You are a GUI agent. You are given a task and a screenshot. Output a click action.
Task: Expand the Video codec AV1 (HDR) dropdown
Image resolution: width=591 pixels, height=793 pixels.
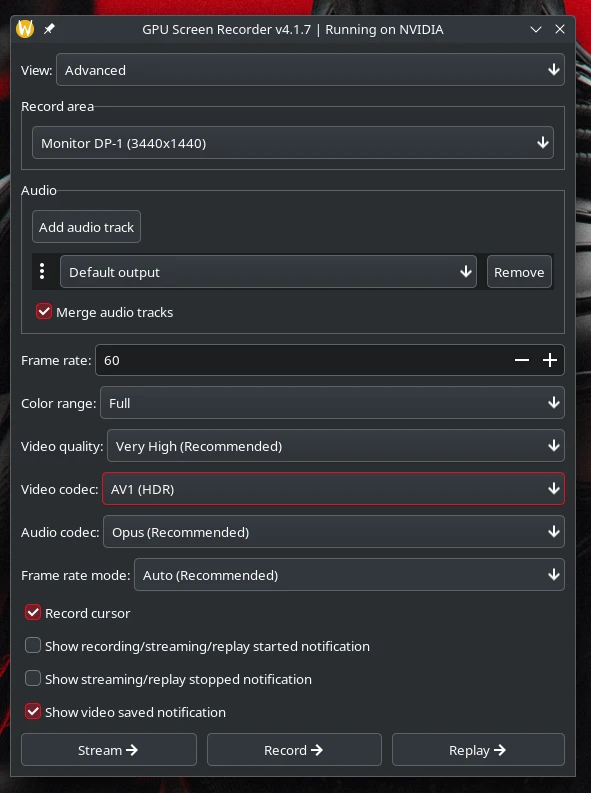pyautogui.click(x=333, y=489)
